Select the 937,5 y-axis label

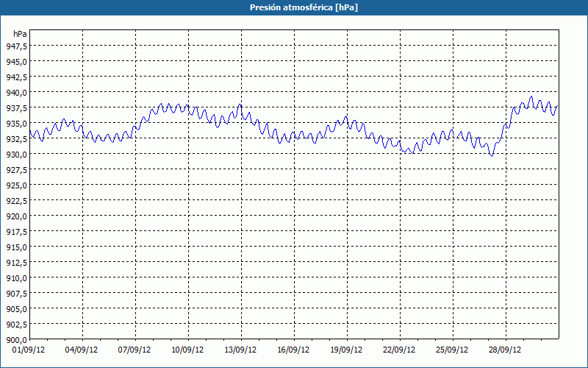pyautogui.click(x=16, y=108)
